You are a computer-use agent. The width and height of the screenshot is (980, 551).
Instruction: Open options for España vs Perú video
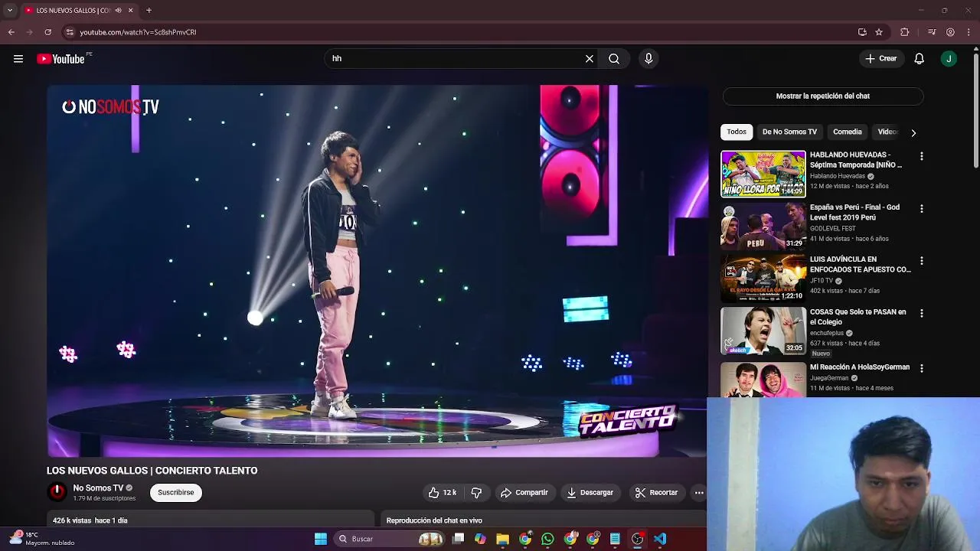tap(922, 208)
